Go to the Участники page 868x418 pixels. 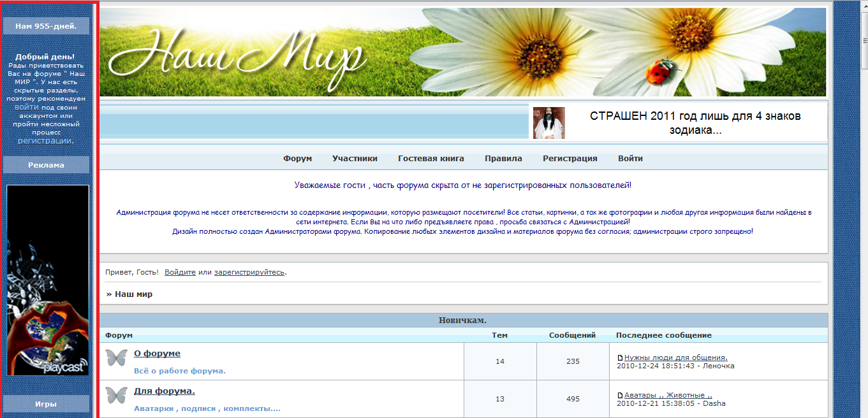[355, 159]
